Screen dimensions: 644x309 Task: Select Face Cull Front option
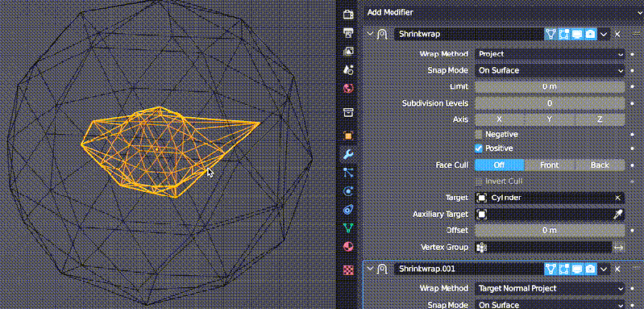[550, 165]
